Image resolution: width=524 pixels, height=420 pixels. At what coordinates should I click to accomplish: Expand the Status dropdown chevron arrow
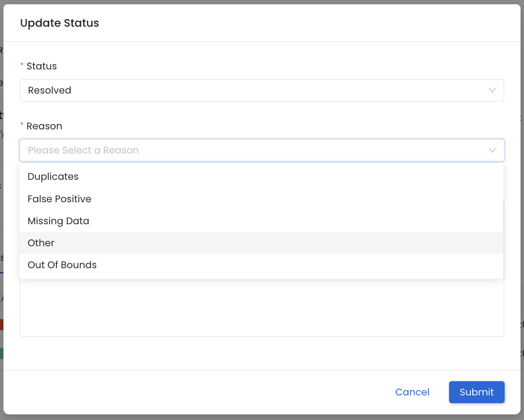tap(492, 91)
